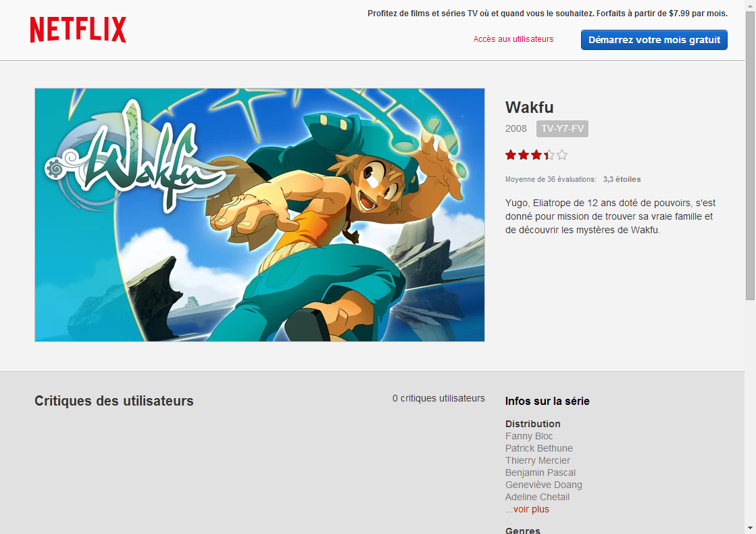Open the Wakfu poster image

pos(259,215)
